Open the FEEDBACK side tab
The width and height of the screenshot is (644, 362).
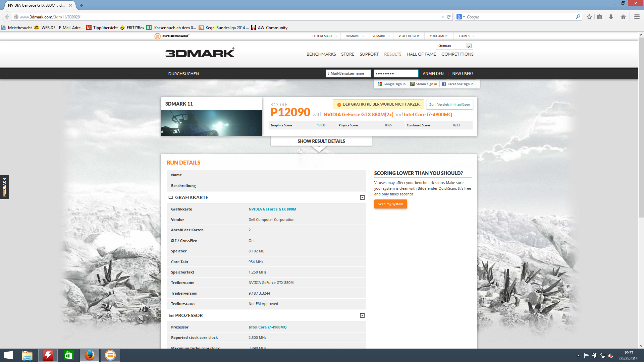pos(4,187)
